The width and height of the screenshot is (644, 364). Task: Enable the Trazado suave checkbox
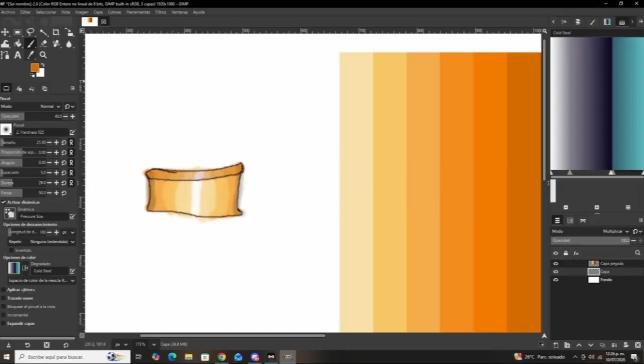(3, 298)
